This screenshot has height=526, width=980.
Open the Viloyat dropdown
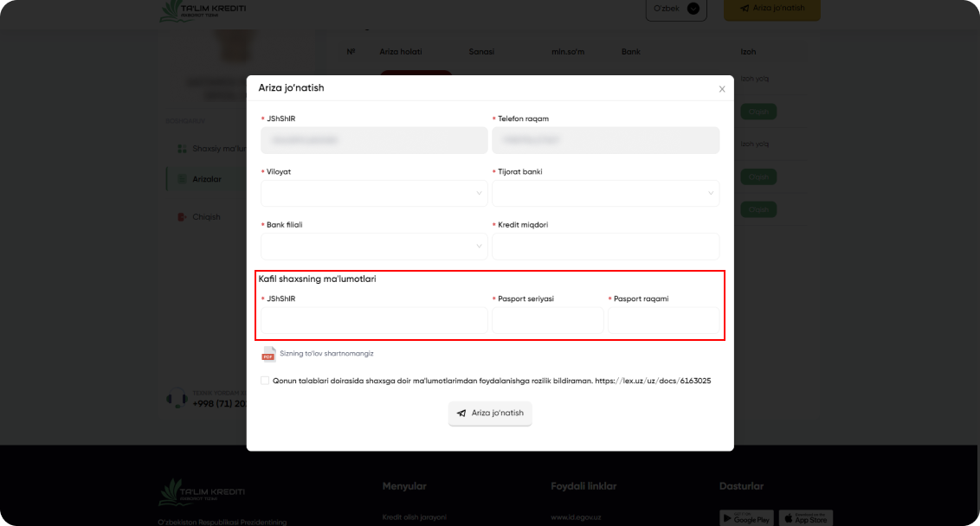tap(374, 193)
